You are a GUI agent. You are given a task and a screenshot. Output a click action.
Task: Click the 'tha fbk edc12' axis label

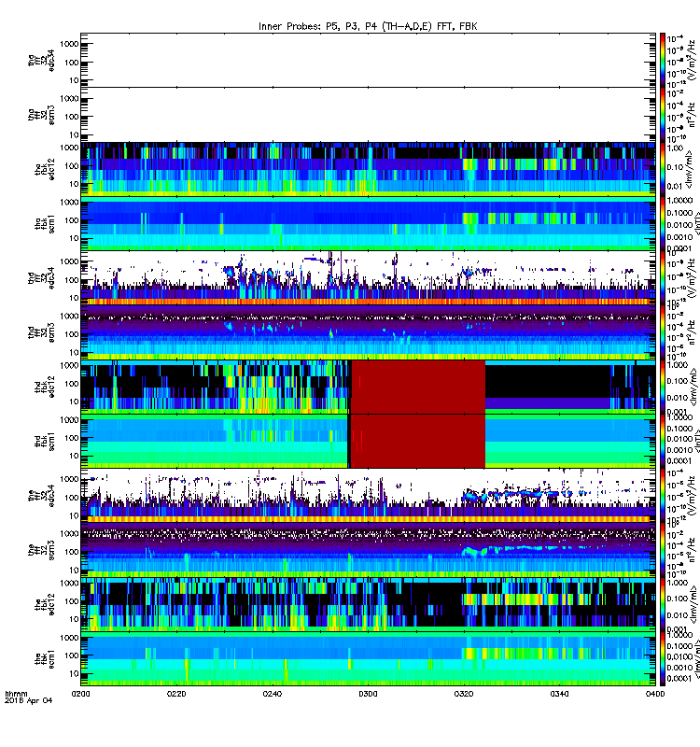45,170
